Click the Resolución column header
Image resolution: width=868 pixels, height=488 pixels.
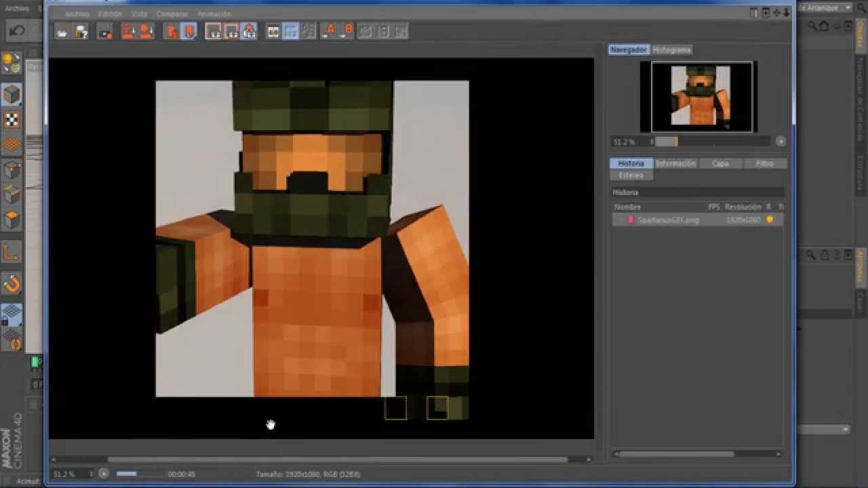point(743,207)
